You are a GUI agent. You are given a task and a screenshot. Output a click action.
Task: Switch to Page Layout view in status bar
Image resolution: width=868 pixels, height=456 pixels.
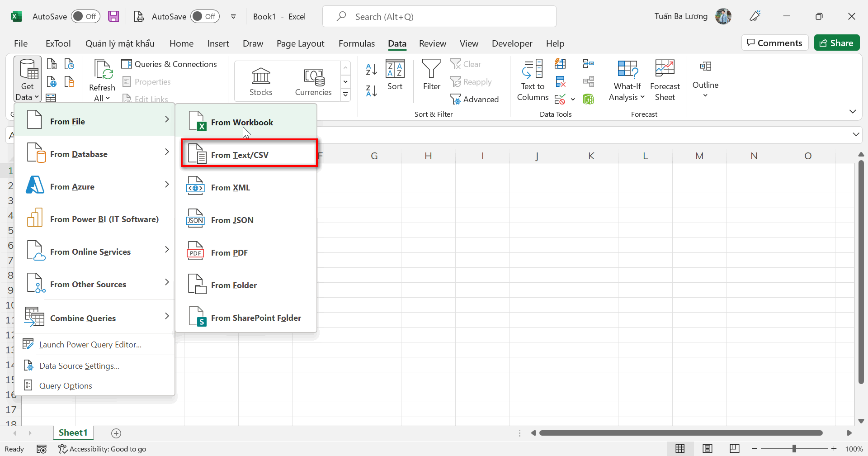click(x=708, y=449)
